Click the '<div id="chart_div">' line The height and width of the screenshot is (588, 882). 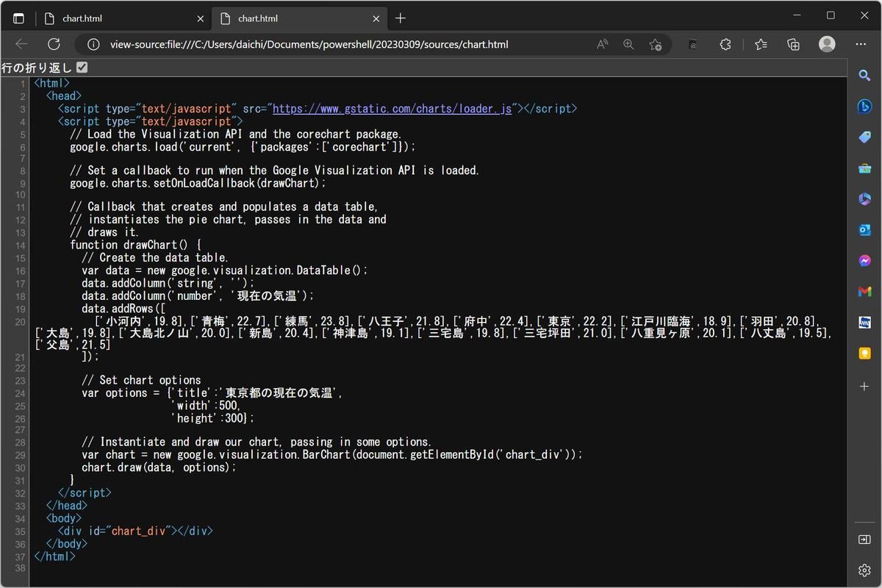(x=135, y=530)
